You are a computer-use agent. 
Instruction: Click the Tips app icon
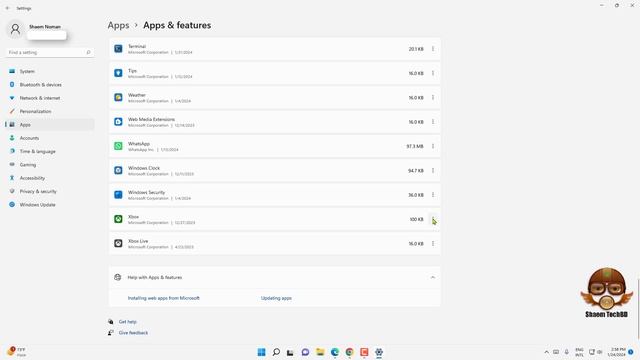tap(118, 73)
